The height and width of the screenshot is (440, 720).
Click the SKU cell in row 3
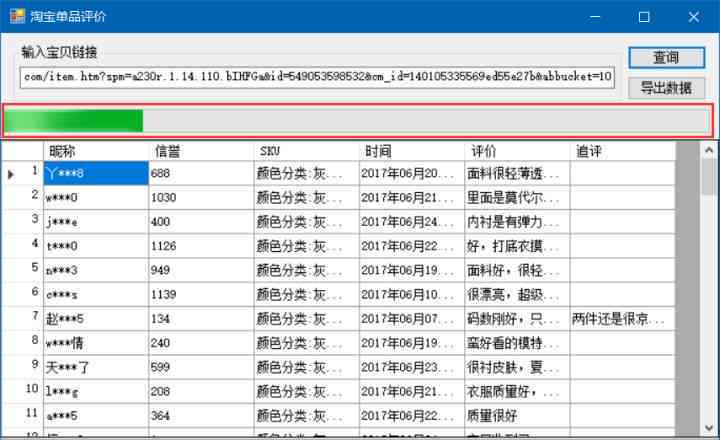coord(306,222)
